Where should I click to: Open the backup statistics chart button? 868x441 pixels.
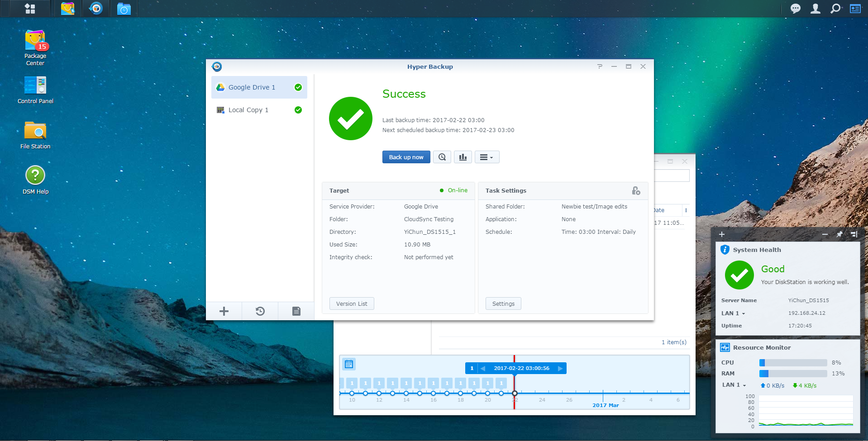click(463, 157)
